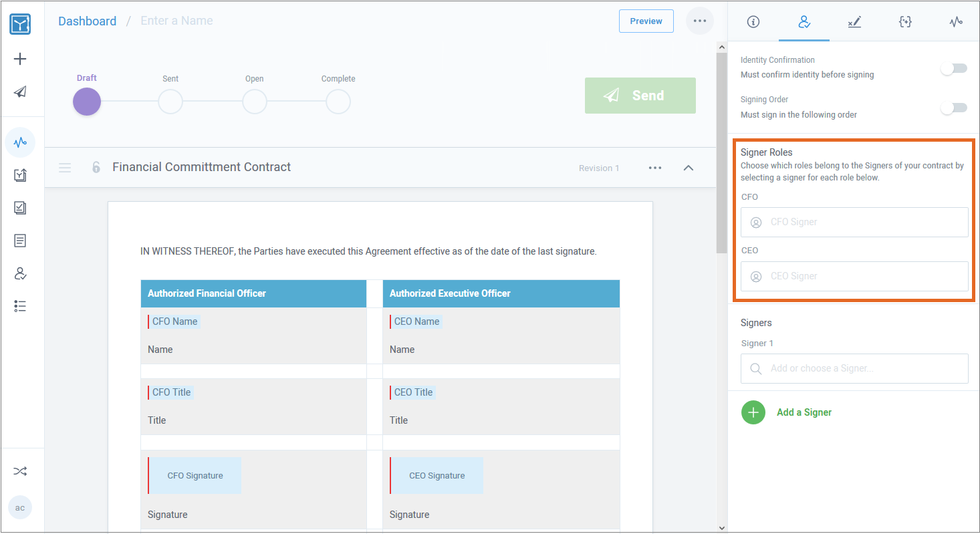Open the info tab in right panel
Screen dimensions: 980x534
753,21
